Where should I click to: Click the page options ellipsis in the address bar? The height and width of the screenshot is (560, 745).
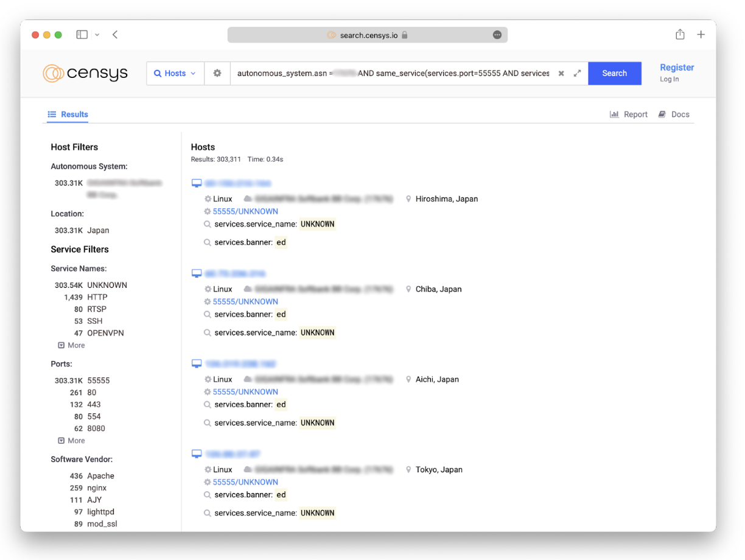pyautogui.click(x=497, y=35)
